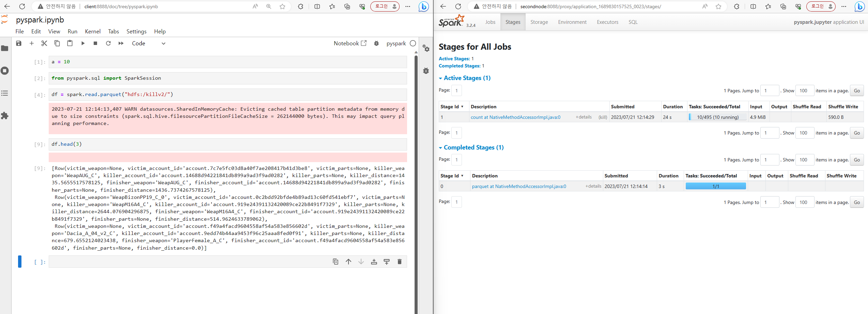Sort completed stages by Stage Id

click(452, 176)
